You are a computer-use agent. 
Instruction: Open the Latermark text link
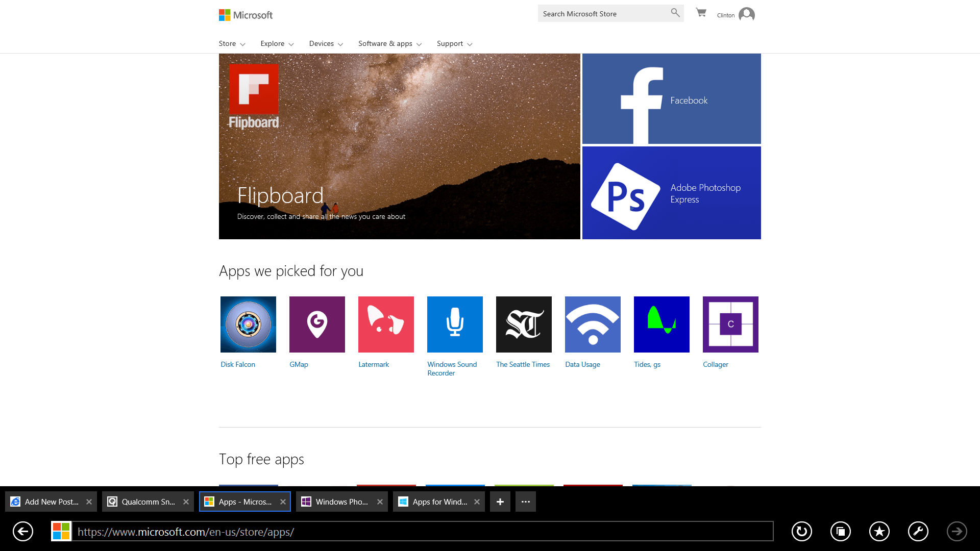coord(374,364)
